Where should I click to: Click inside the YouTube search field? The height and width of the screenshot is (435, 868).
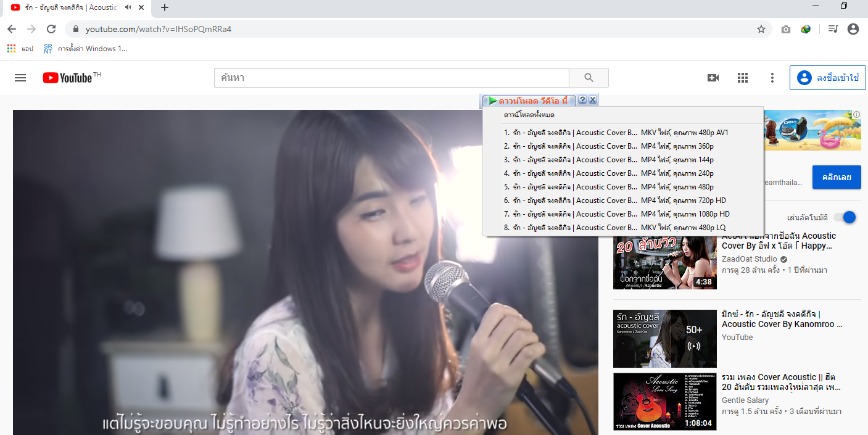tap(391, 78)
